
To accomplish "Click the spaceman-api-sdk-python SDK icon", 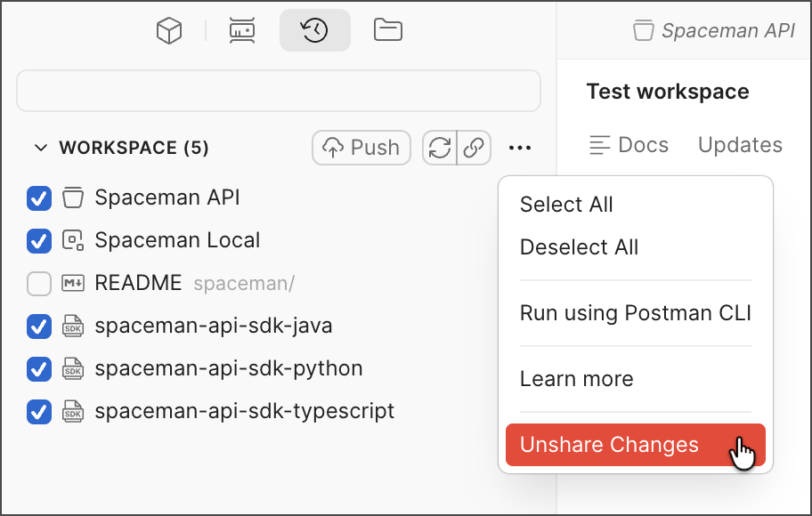I will (x=72, y=368).
